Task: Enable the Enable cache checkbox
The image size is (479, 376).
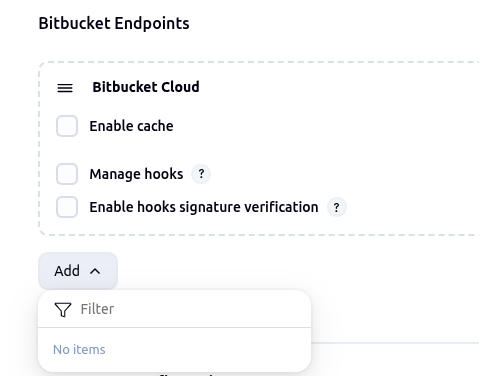Action: tap(67, 126)
